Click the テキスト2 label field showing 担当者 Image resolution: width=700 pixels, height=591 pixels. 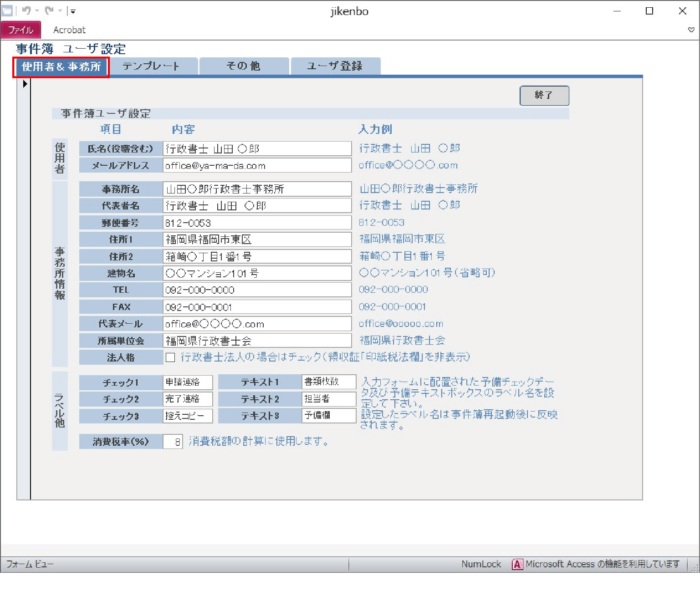(x=328, y=399)
